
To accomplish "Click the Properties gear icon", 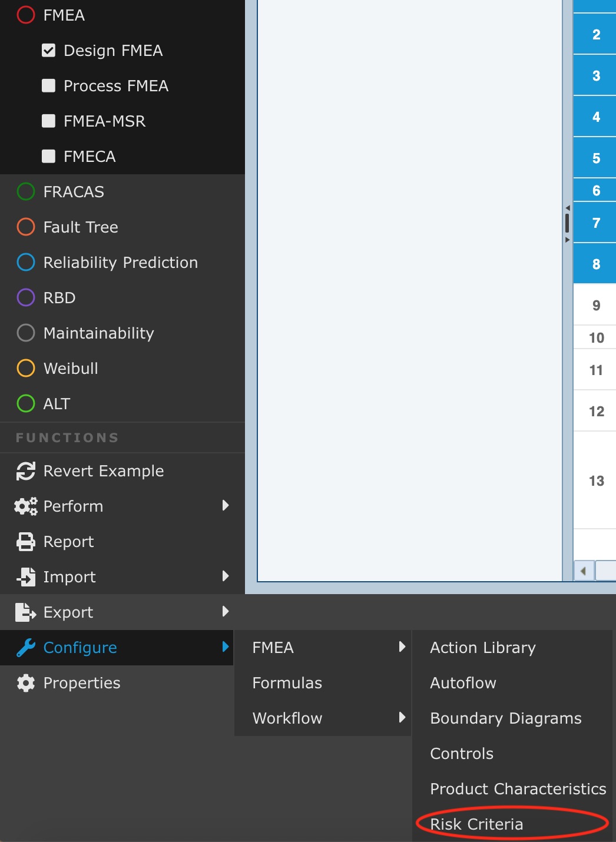I will [26, 683].
